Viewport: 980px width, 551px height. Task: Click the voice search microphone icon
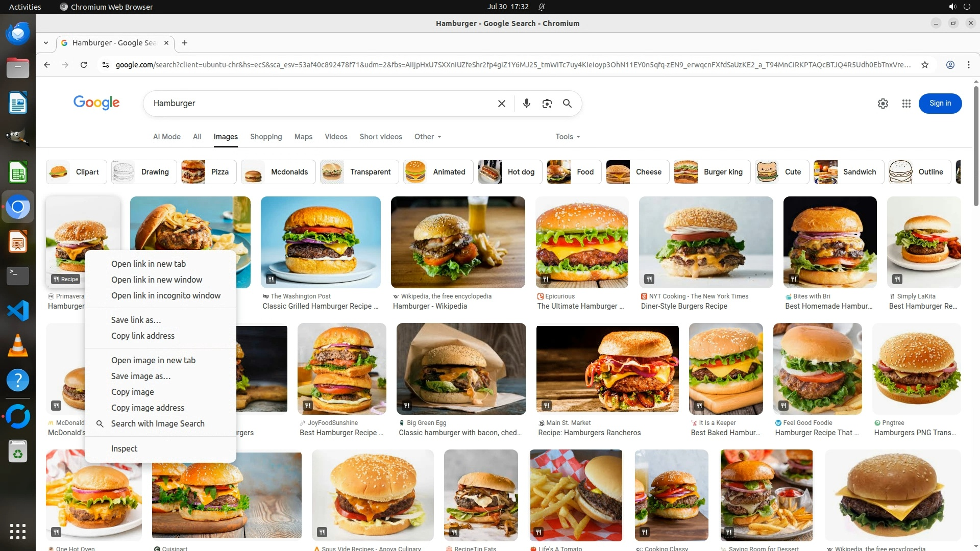coord(526,104)
